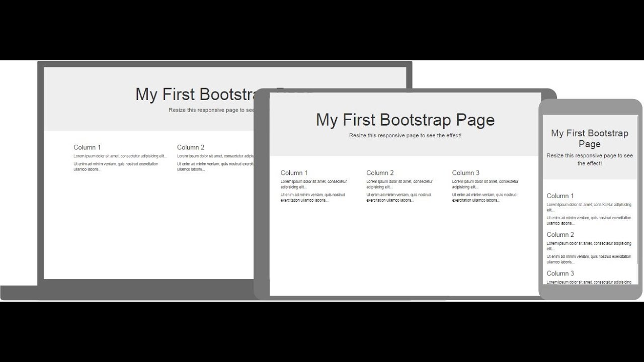This screenshot has width=644, height=362.
Task: Select the 'Column 1' heading on tablet
Action: [x=294, y=173]
